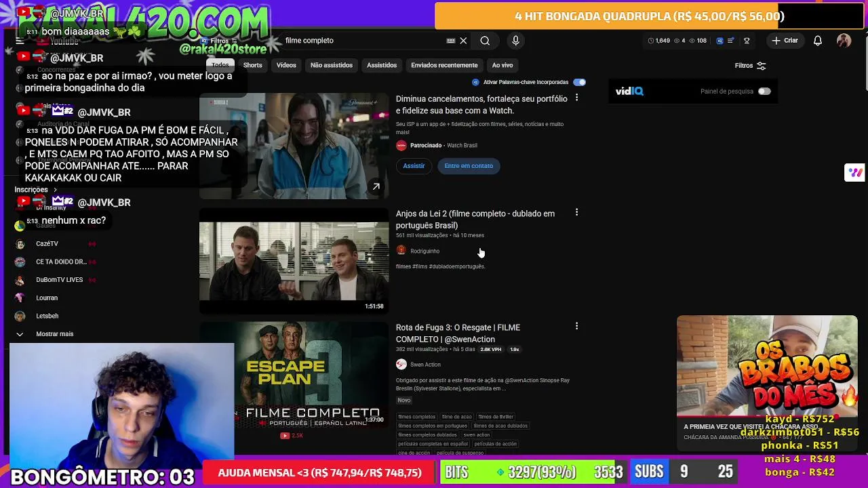This screenshot has height=488, width=868.
Task: Open the Filtros filter panel on the right
Action: pyautogui.click(x=750, y=66)
